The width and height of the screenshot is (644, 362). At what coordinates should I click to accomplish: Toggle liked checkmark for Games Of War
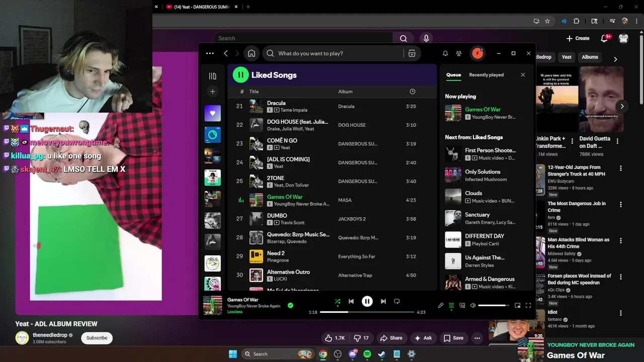point(290,305)
